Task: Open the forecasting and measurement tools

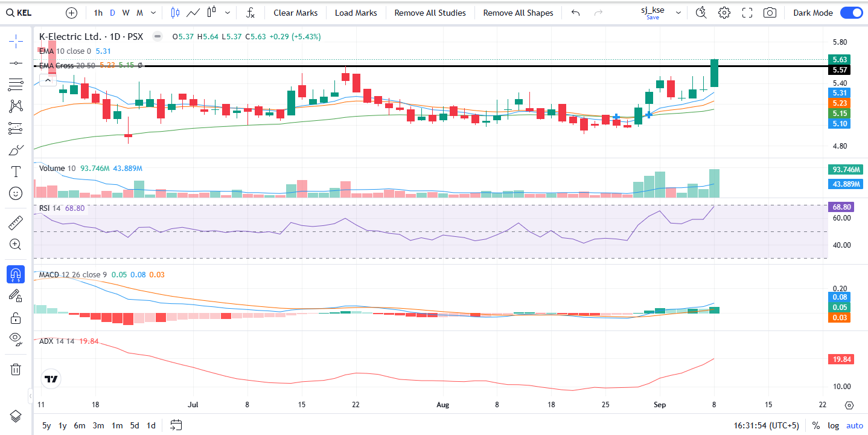Action: (16, 128)
